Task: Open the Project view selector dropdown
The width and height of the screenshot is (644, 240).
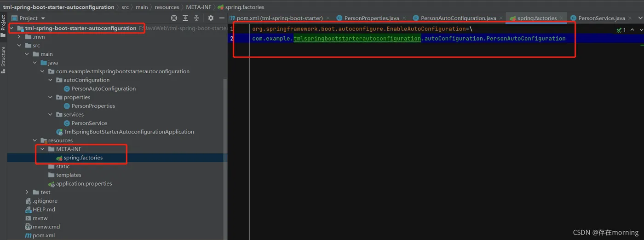Action: click(29, 18)
